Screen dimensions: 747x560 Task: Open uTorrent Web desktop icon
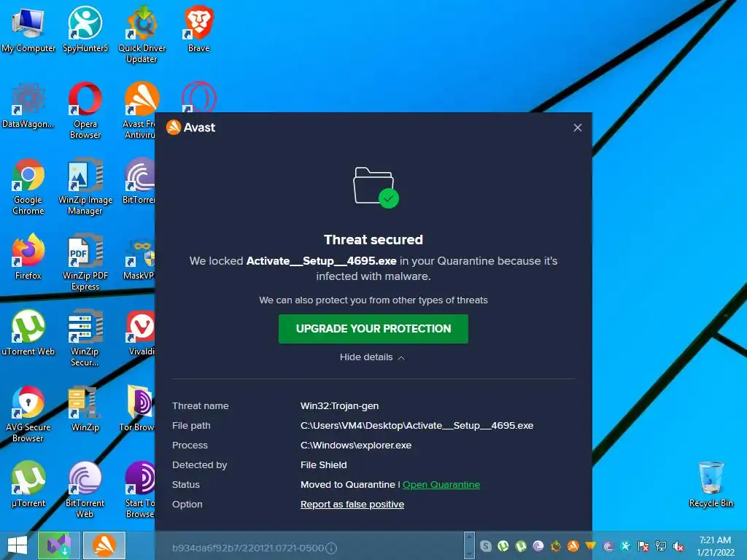tap(28, 333)
